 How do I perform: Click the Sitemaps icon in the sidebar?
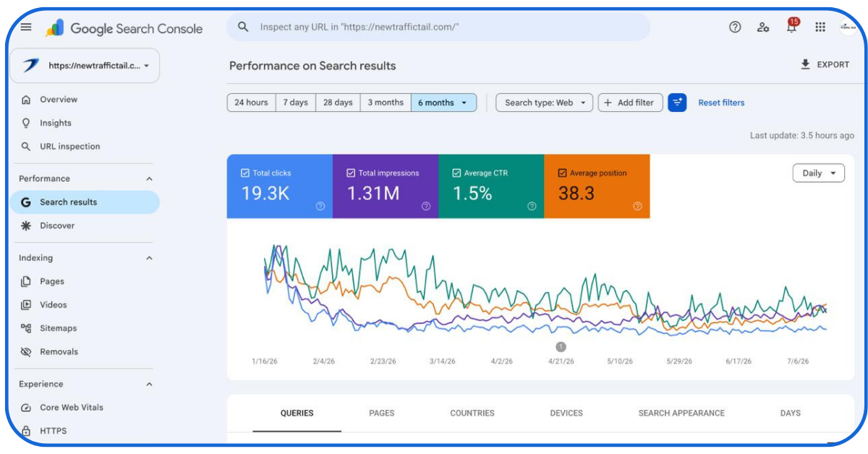pos(26,328)
